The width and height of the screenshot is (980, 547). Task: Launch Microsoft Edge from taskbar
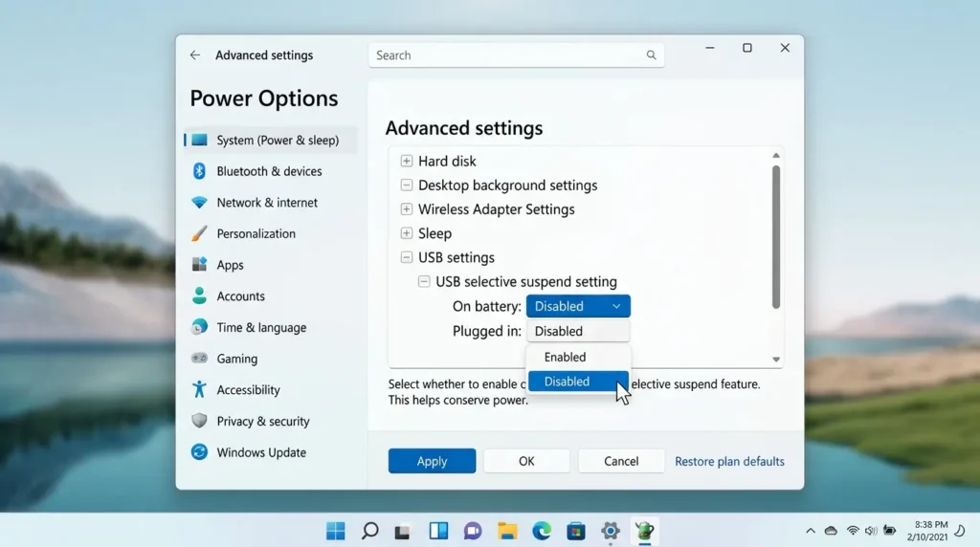[542, 531]
